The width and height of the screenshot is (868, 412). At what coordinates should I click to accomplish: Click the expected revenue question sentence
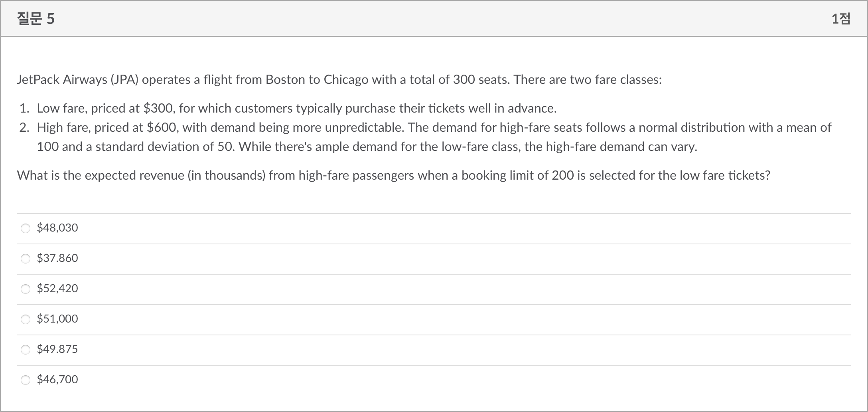(x=393, y=176)
